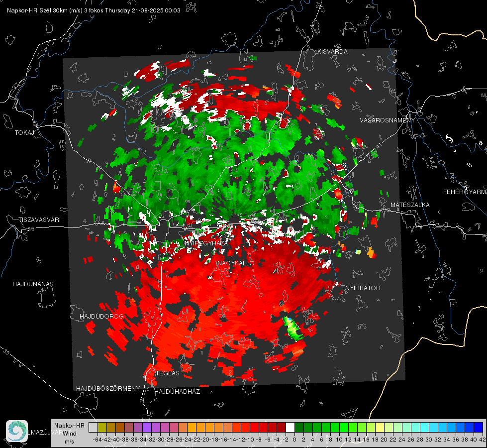Screen dimensions: 487x448
Task: Click the '0' legend scale value
Action: 294,440
